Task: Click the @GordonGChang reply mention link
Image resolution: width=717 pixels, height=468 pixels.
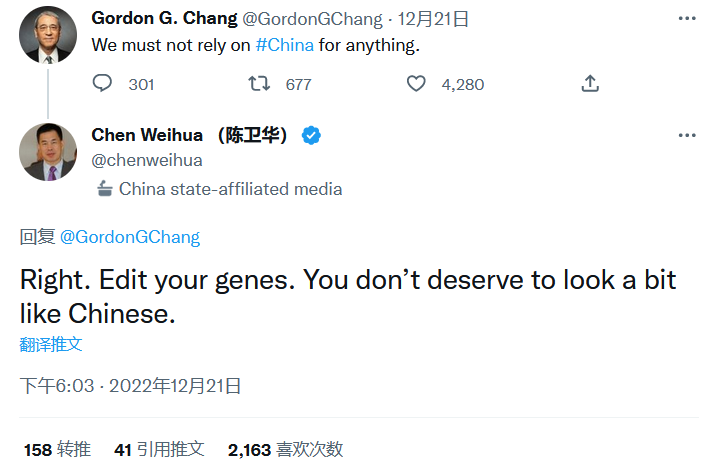Action: (x=130, y=237)
